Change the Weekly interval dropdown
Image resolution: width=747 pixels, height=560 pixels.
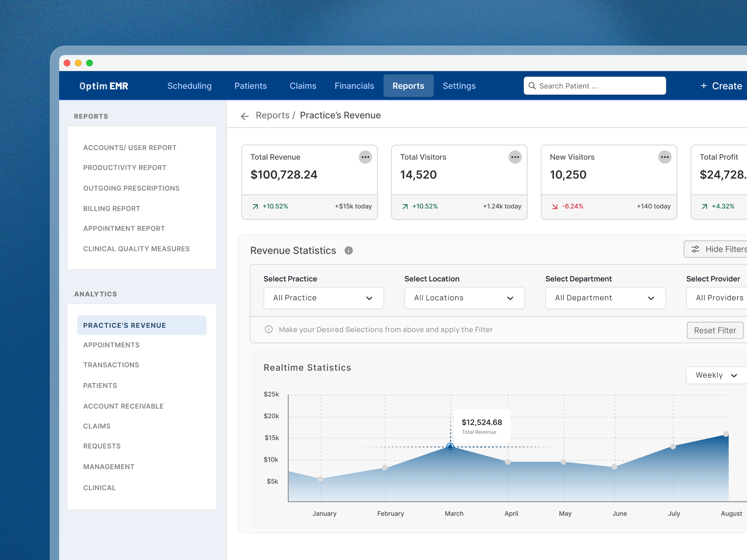716,375
